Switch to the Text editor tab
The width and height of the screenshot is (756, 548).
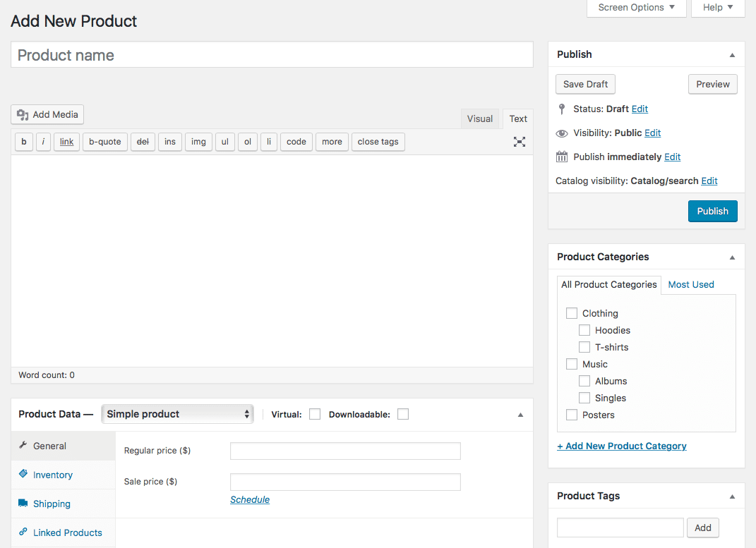click(x=518, y=119)
